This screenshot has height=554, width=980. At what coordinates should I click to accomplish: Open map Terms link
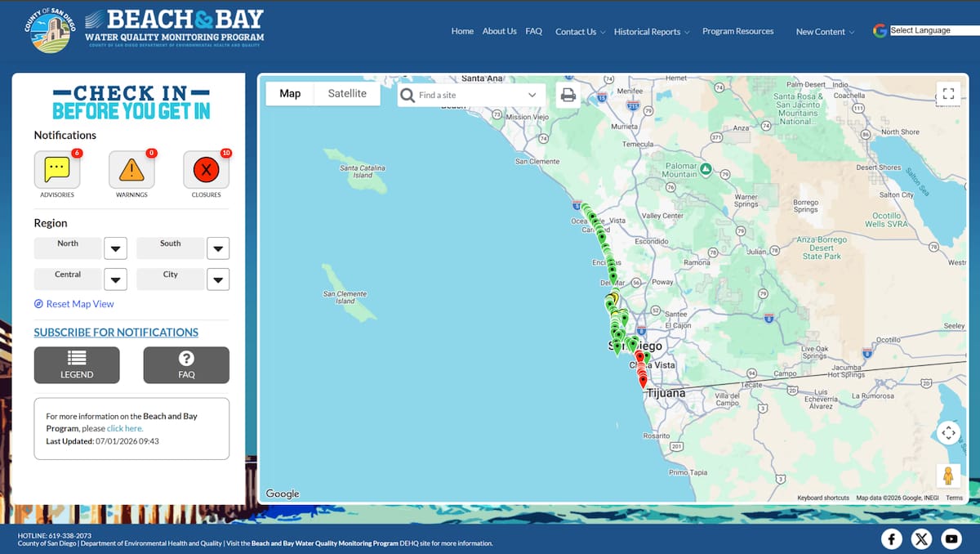tap(955, 498)
